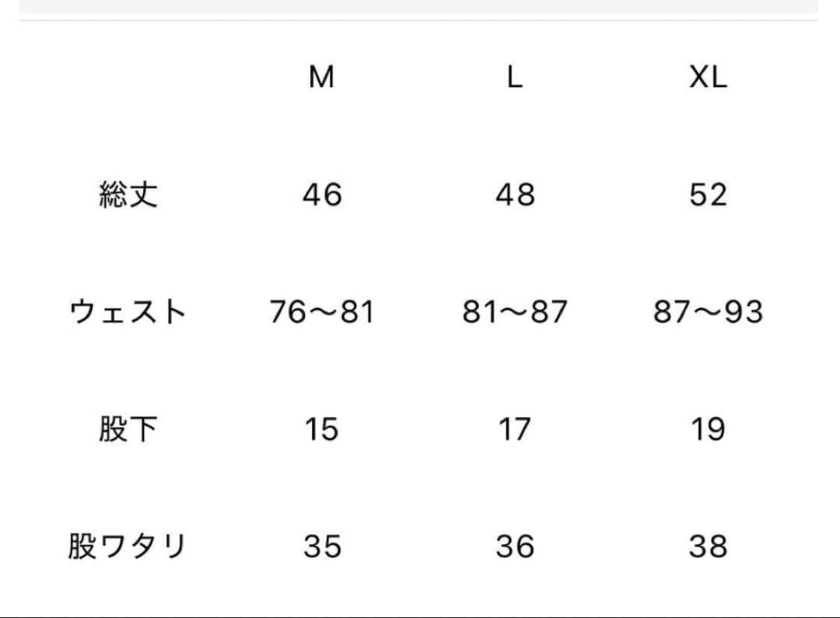Image resolution: width=840 pixels, height=618 pixels.
Task: Click the gray bar above the size chart
Action: (x=418, y=5)
